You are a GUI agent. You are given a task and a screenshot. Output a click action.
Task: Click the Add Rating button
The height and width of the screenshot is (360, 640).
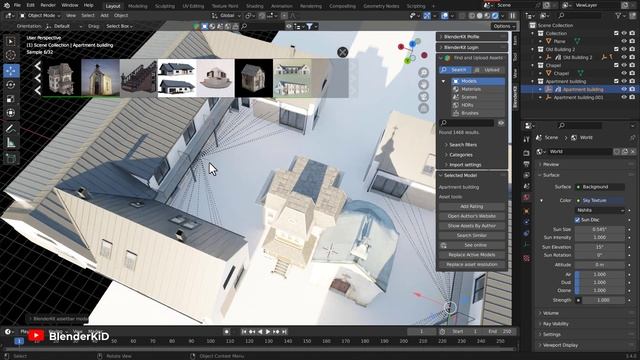tap(472, 207)
